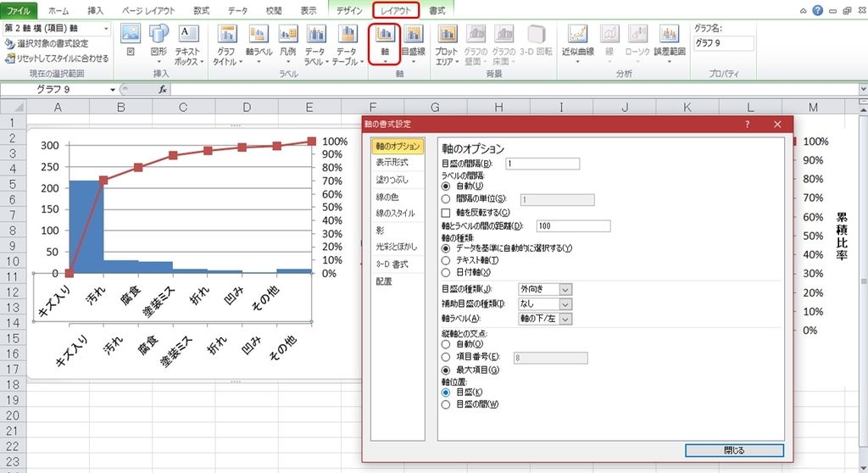
Task: Open the ファイル tab
Action: [18, 10]
